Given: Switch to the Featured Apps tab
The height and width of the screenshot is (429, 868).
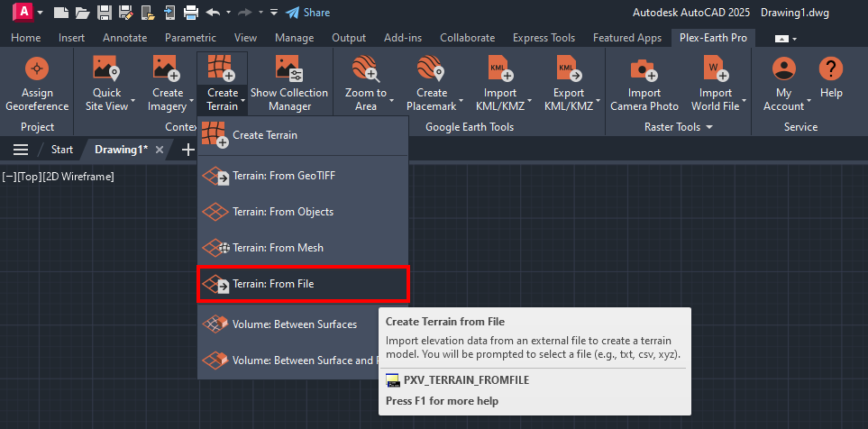Looking at the screenshot, I should click(627, 38).
